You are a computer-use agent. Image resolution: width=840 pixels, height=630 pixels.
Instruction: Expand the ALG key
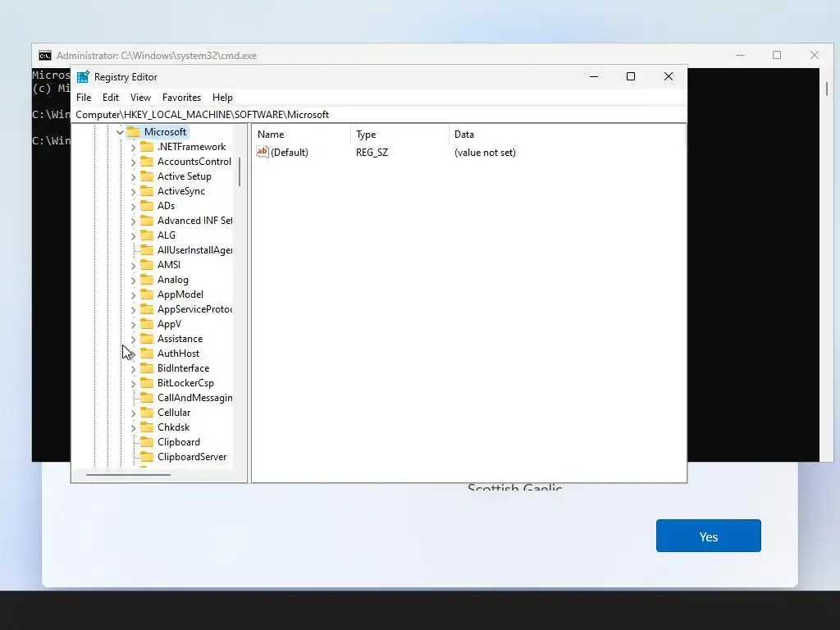pyautogui.click(x=134, y=235)
